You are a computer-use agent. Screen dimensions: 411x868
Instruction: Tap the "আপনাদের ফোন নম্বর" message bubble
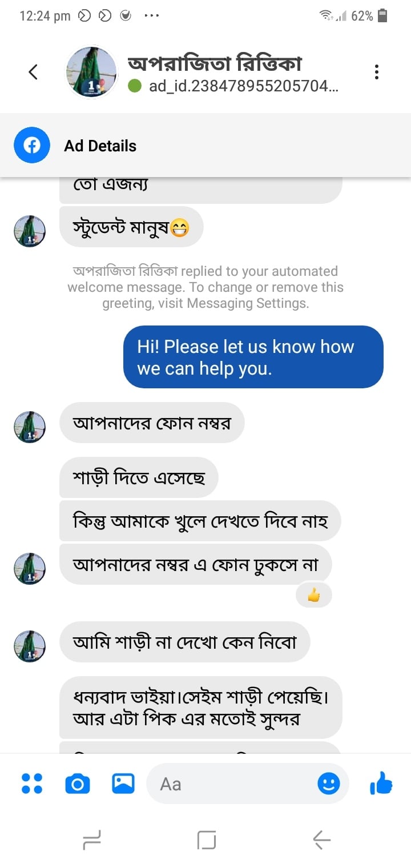point(152,423)
